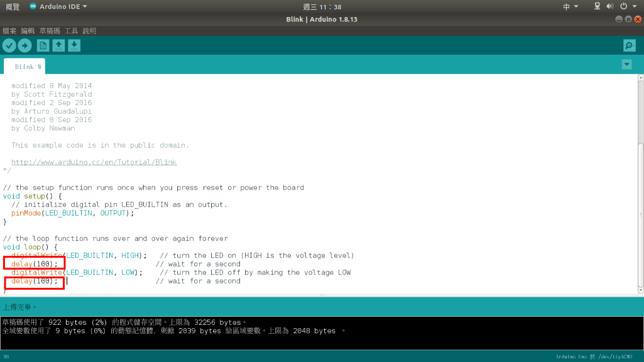Click the 'void loop() {' line
Image resolution: width=644 pixels, height=362 pixels.
click(x=30, y=247)
